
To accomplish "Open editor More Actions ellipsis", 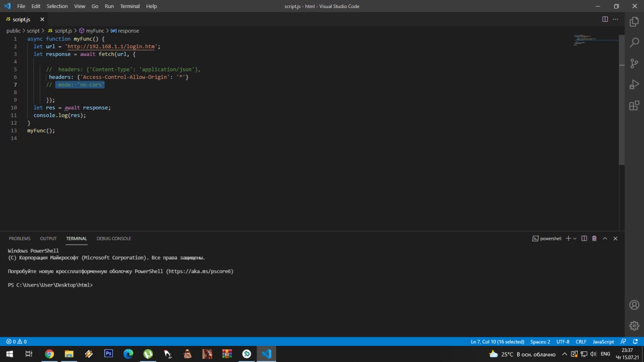I will coord(615,19).
